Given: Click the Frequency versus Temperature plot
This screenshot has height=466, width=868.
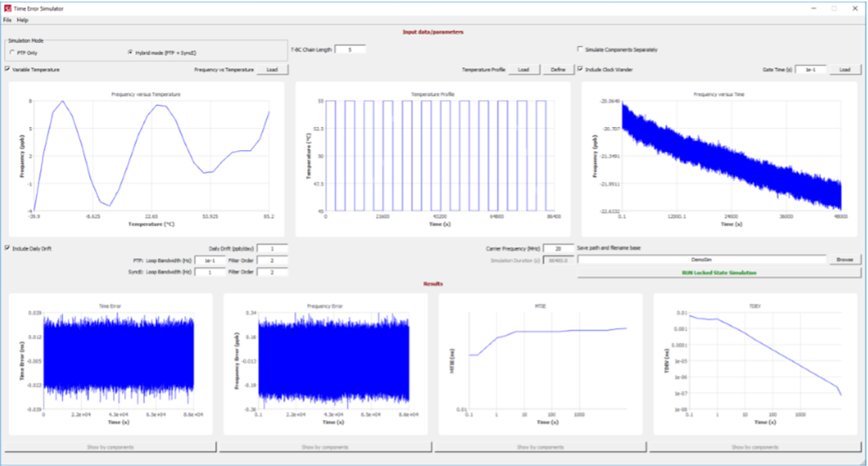Looking at the screenshot, I should point(146,159).
